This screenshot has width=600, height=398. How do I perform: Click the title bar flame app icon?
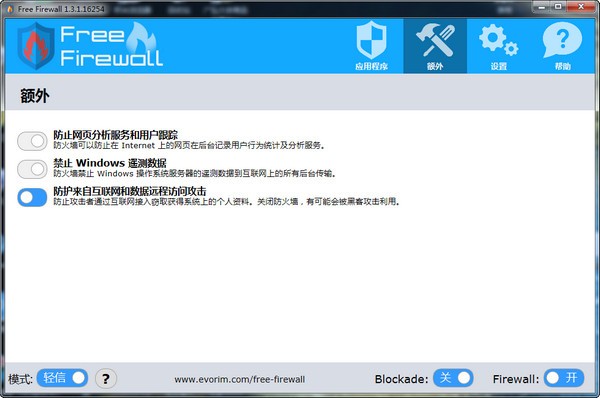[x=10, y=9]
